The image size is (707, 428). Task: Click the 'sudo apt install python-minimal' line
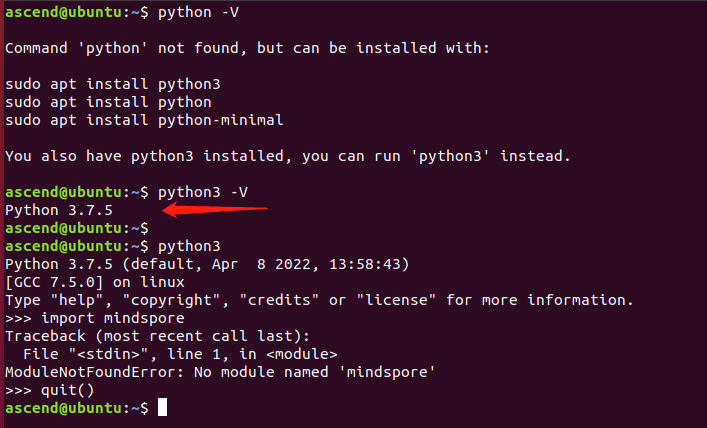[144, 120]
